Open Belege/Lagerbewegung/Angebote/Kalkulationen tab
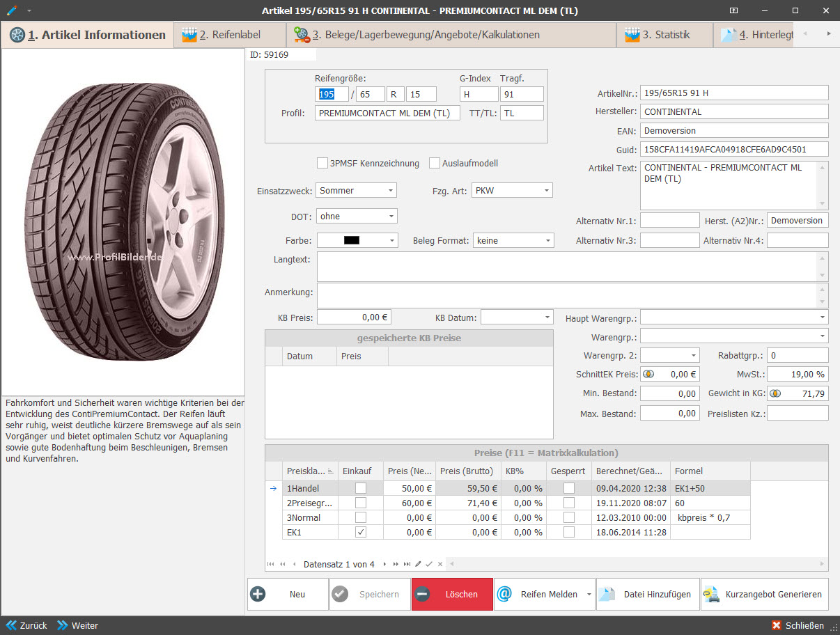Viewport: 840px width, 635px height. click(x=451, y=35)
